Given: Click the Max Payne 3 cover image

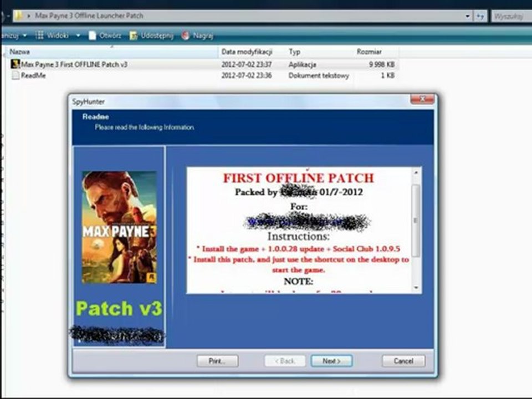Looking at the screenshot, I should [x=119, y=227].
